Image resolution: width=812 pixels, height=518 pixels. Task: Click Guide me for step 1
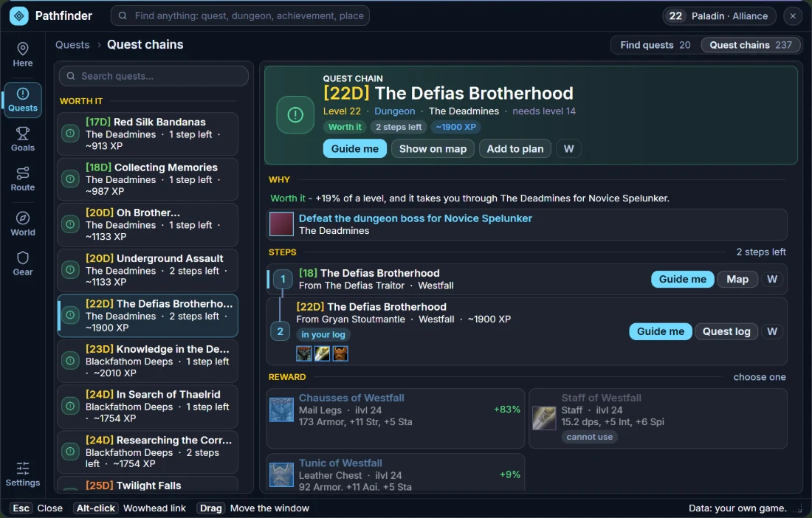683,279
